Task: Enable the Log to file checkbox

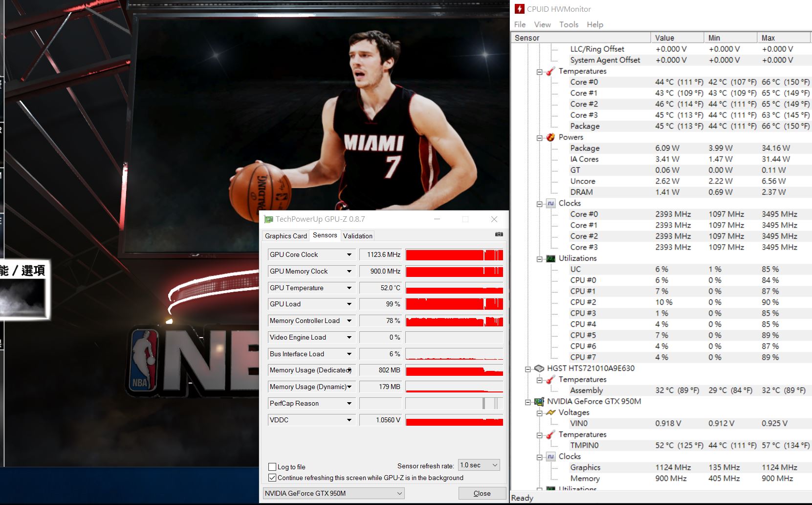Action: tap(272, 467)
